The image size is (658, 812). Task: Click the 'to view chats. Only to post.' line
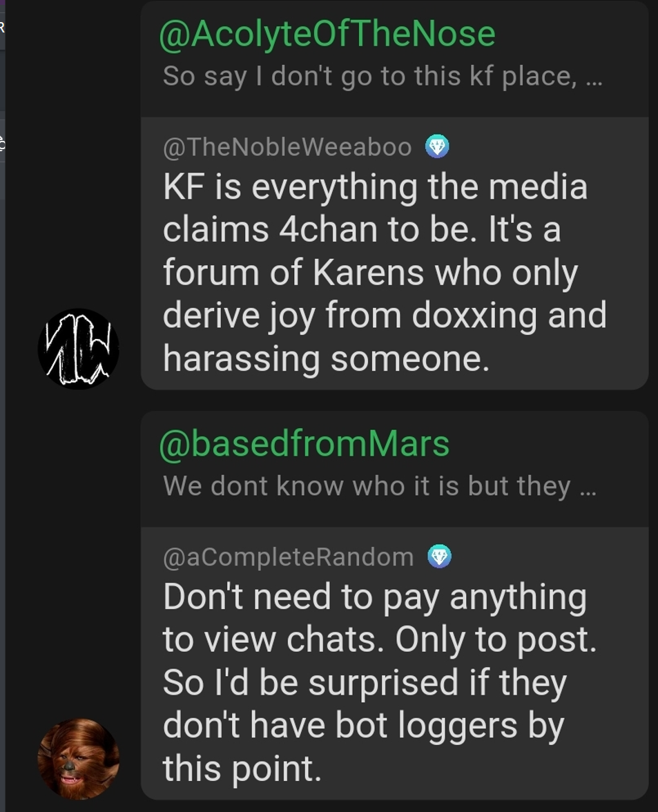(x=380, y=639)
